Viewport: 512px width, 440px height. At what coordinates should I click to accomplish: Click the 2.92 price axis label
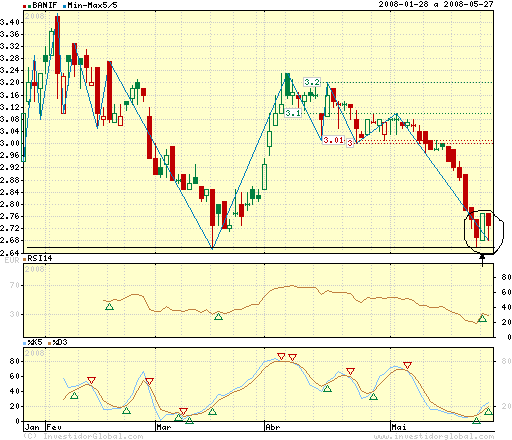click(x=9, y=167)
